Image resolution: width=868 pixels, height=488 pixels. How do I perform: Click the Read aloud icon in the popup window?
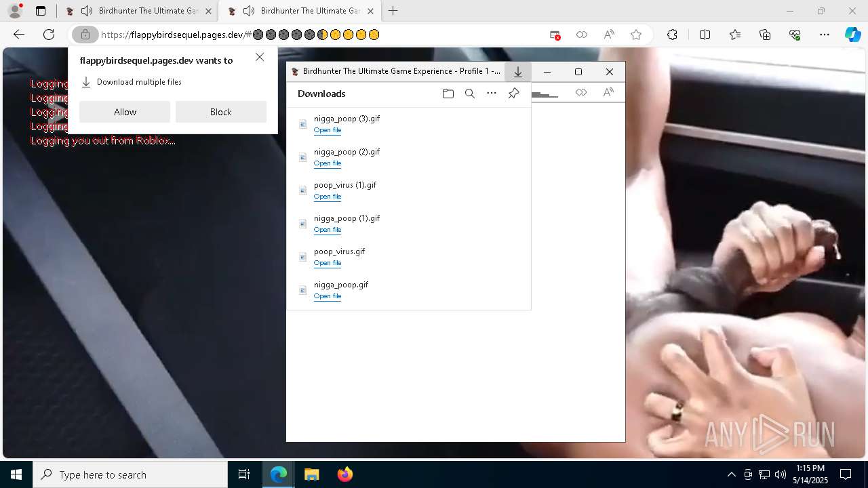[x=608, y=92]
